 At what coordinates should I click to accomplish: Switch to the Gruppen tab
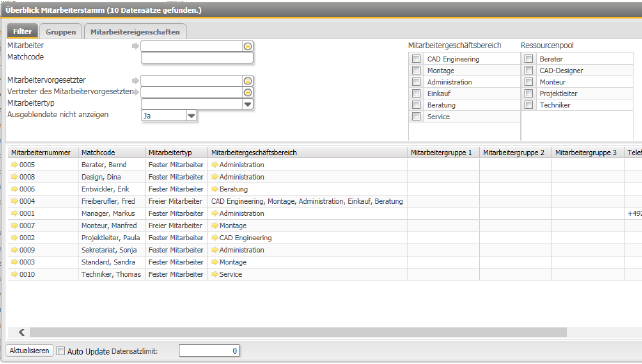coord(61,32)
